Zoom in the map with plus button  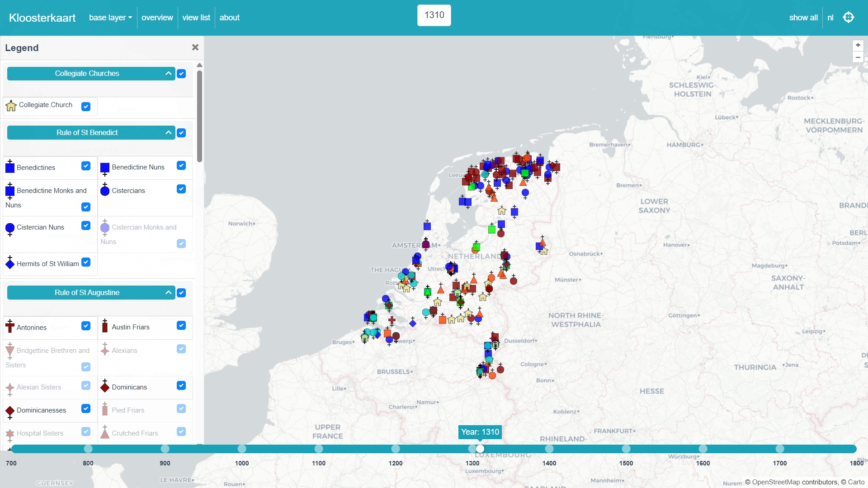point(858,45)
